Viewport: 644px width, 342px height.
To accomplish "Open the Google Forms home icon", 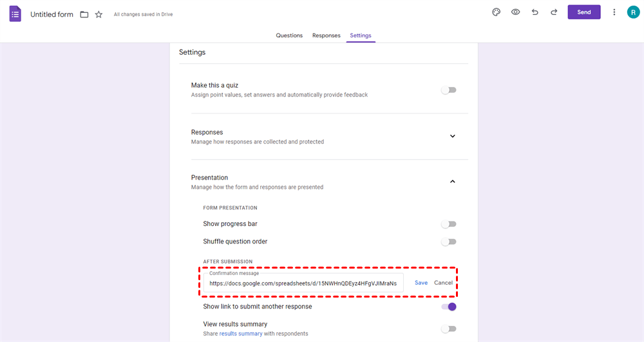I will point(15,14).
